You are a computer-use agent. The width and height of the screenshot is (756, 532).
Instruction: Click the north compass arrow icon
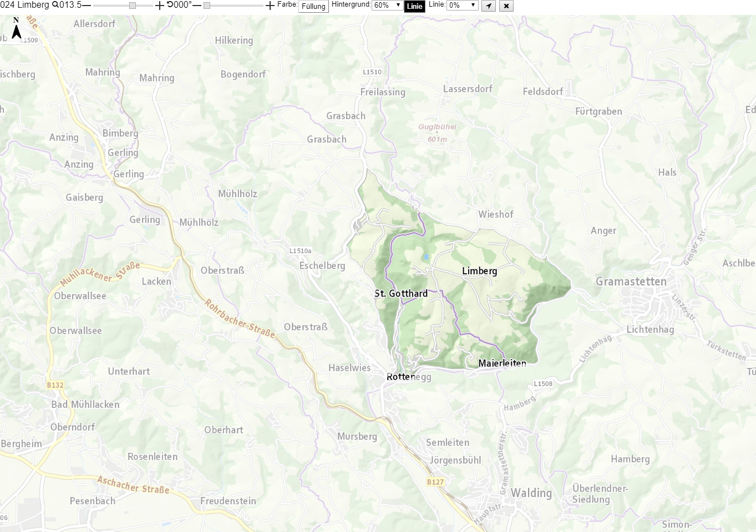[x=16, y=28]
